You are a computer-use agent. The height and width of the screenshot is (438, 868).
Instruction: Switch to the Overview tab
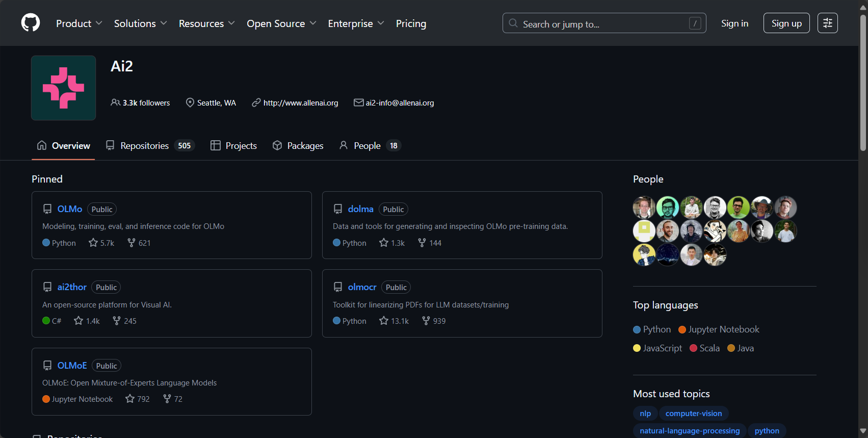63,145
